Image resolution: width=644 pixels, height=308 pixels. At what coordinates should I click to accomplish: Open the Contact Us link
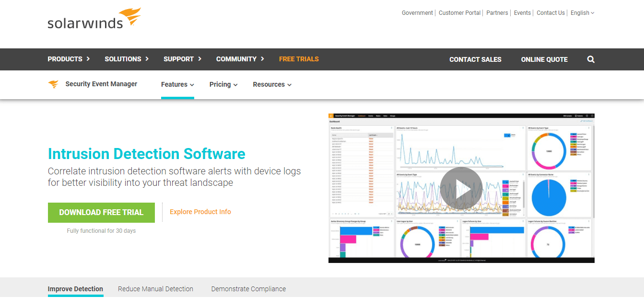coord(550,13)
